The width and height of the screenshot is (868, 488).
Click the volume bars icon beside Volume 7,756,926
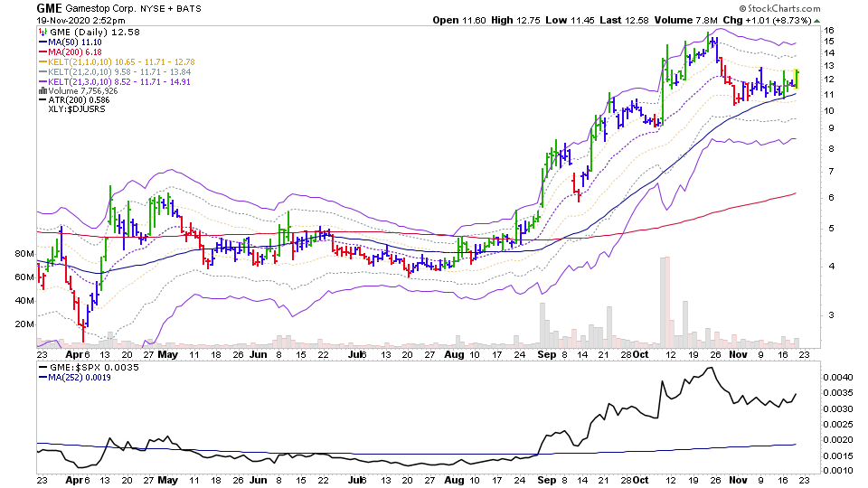pyautogui.click(x=42, y=90)
